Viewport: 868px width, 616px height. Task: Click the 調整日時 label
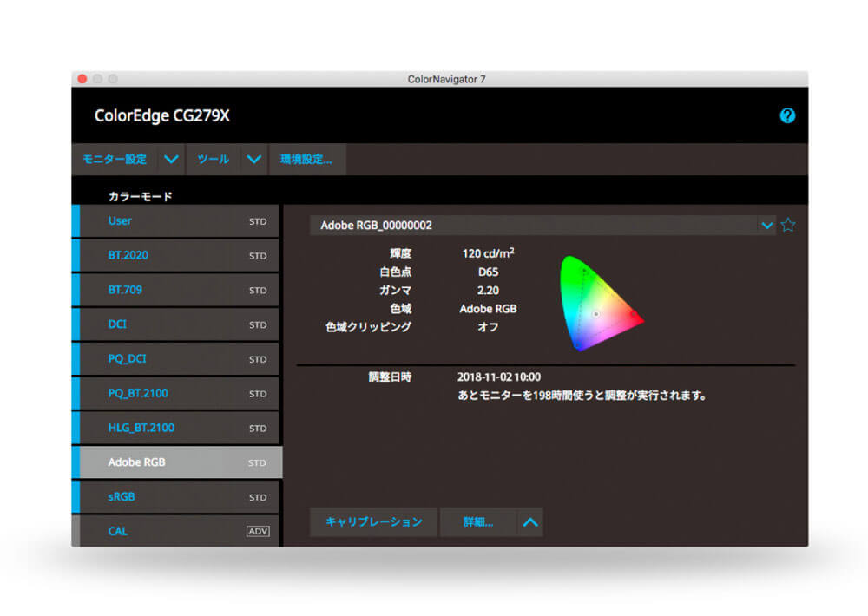[x=390, y=377]
